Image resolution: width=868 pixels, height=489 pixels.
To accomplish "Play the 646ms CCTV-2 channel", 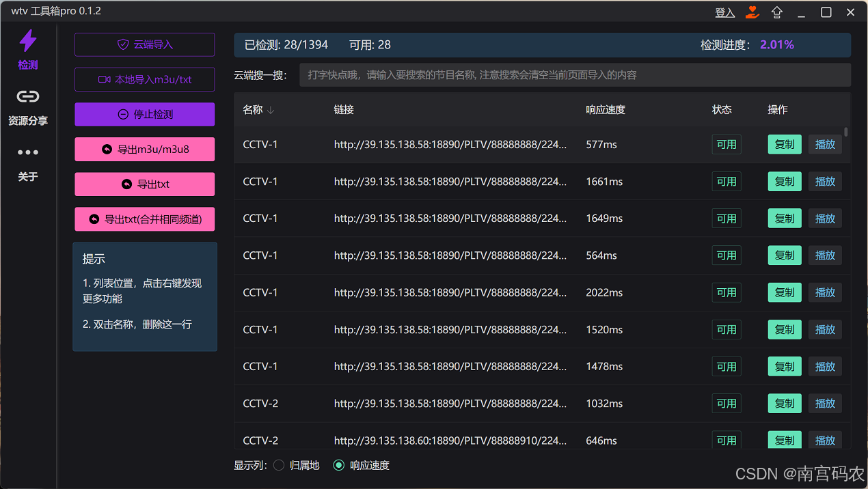I will tap(825, 440).
